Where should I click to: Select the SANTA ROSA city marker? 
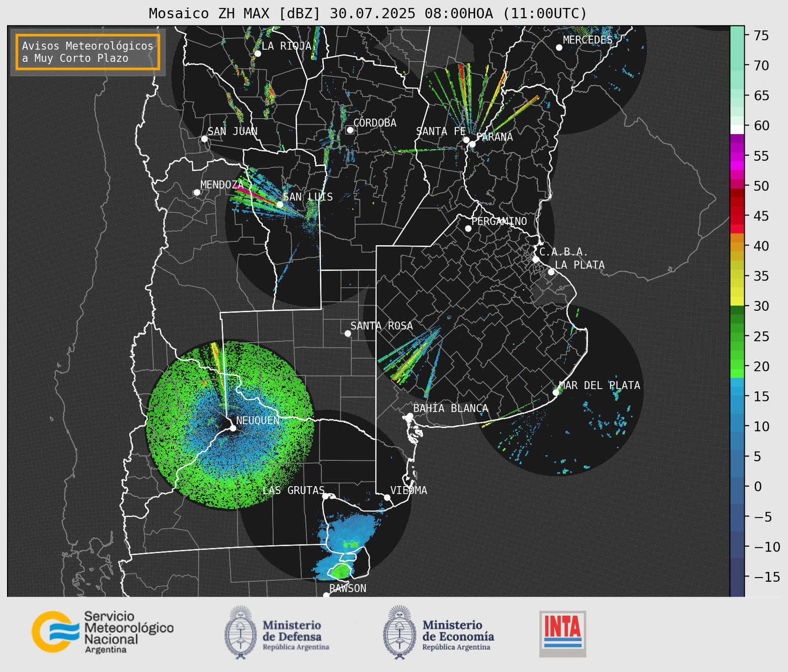click(348, 333)
